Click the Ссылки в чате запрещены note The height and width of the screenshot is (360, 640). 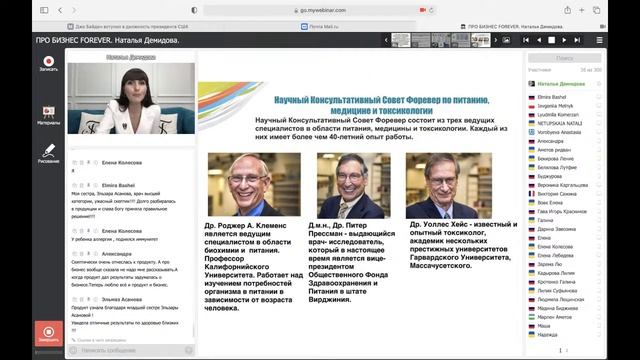[x=99, y=340]
